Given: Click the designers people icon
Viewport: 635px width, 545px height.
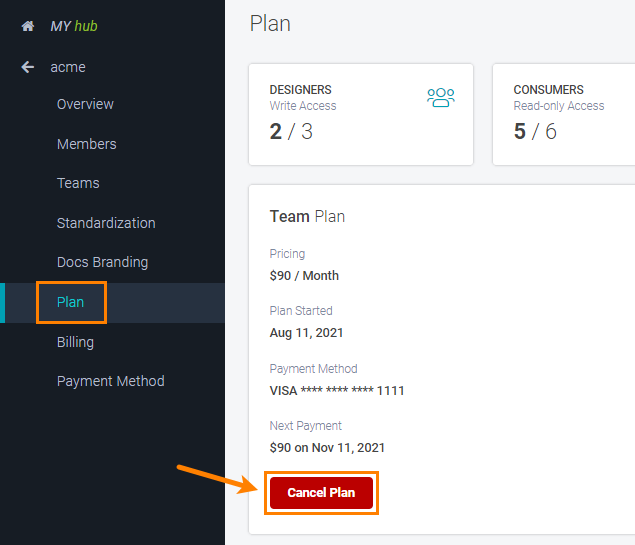Looking at the screenshot, I should [440, 97].
